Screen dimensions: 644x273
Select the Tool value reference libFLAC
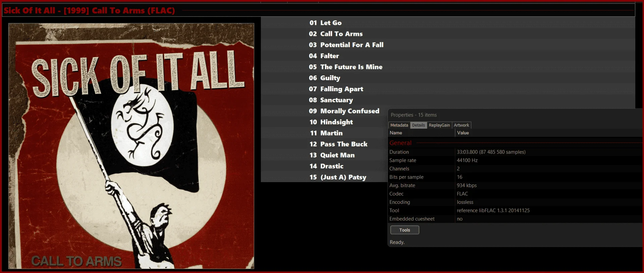tap(493, 211)
